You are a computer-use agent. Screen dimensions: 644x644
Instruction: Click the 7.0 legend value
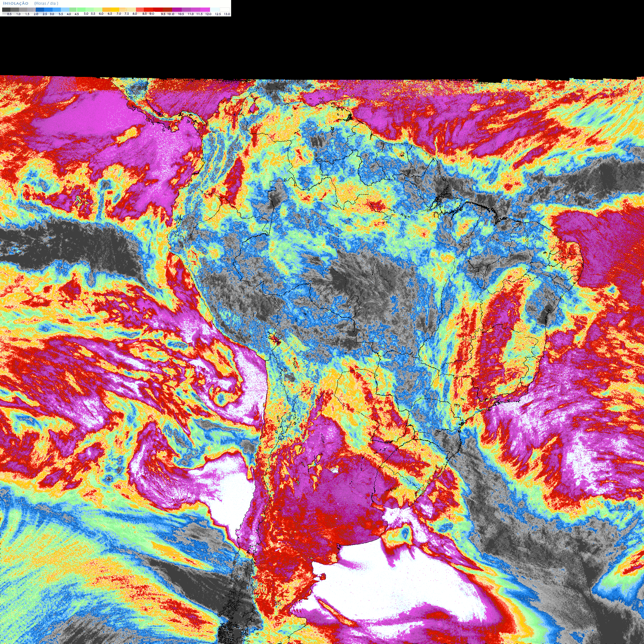[119, 14]
